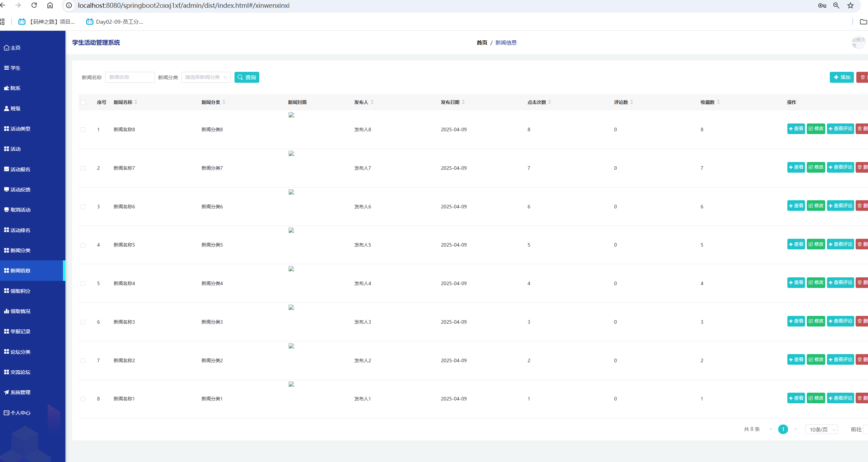Click the browser home icon
The height and width of the screenshot is (462, 868).
(50, 5)
